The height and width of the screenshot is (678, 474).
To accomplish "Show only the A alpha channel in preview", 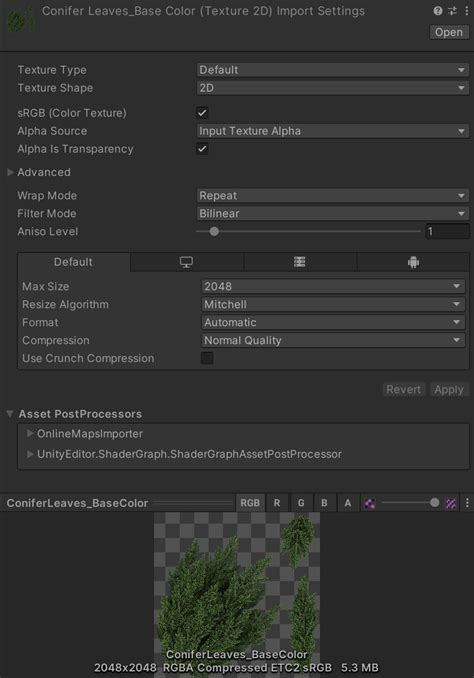I will click(x=348, y=503).
